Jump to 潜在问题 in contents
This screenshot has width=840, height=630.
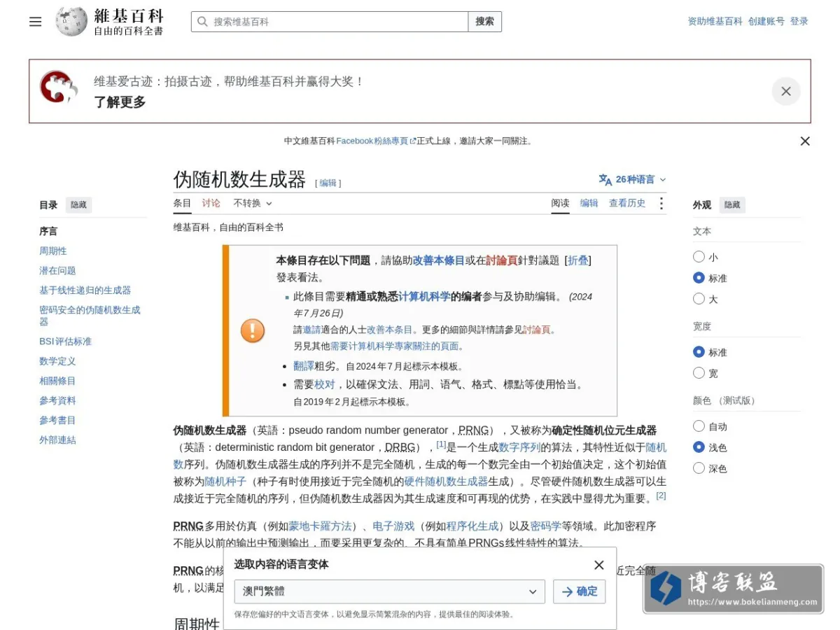tap(57, 270)
